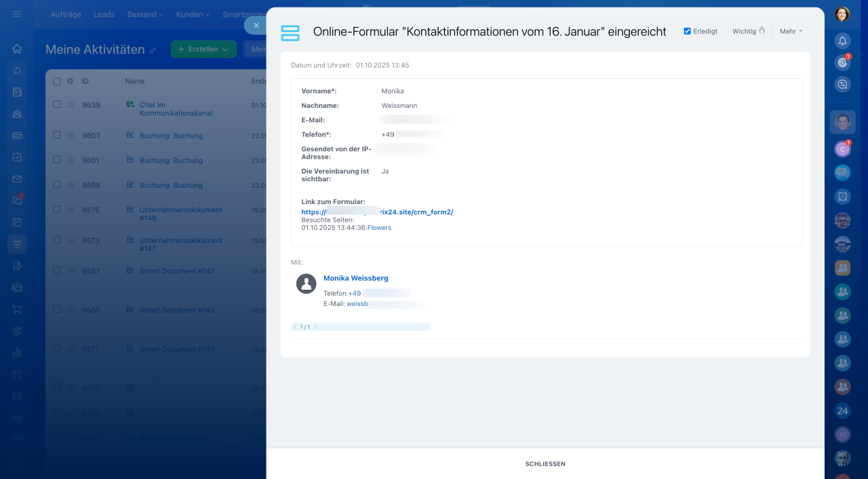Open the crm_form2 form link

pos(377,212)
